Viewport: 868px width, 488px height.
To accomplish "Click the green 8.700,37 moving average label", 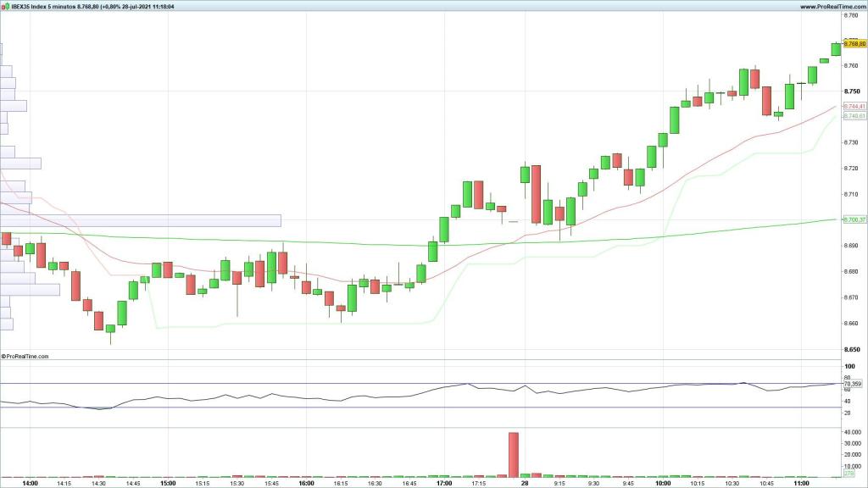I will click(854, 220).
